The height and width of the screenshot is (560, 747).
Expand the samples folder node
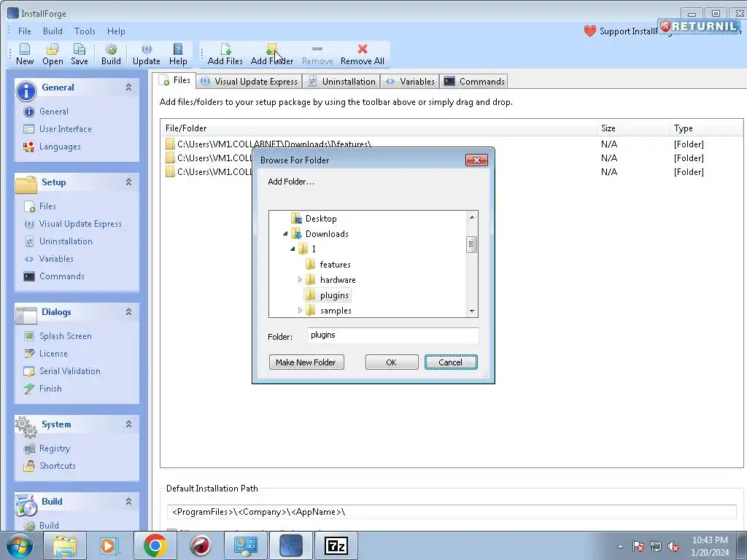[300, 311]
